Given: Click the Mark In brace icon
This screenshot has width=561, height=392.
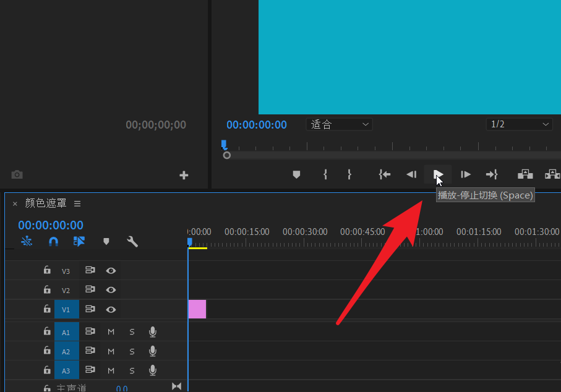Looking at the screenshot, I should click(325, 174).
